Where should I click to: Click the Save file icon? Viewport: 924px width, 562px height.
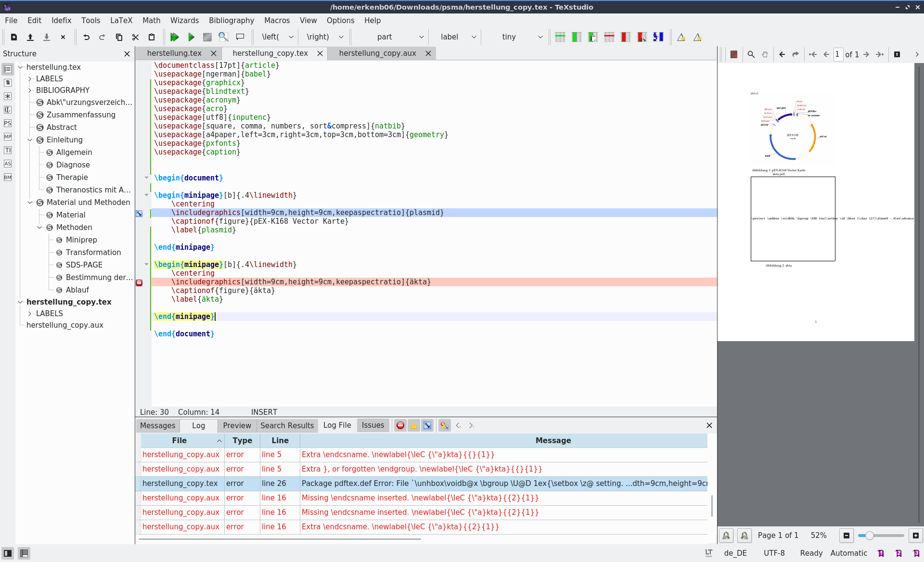point(47,37)
